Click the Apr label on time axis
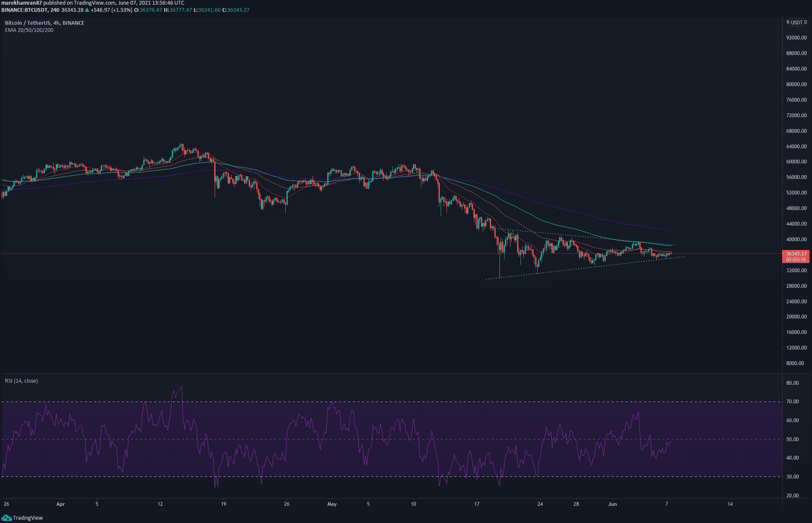Image resolution: width=812 pixels, height=523 pixels. (x=60, y=504)
